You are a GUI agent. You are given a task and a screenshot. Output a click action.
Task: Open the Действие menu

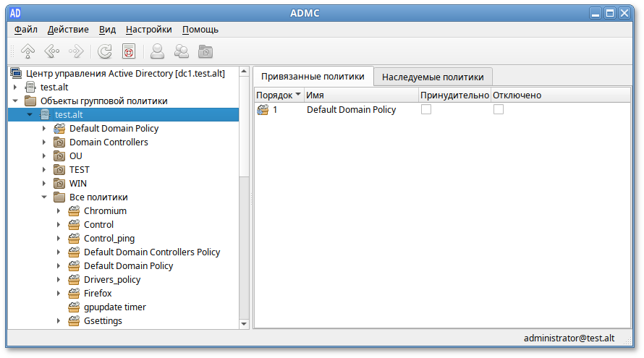coord(68,30)
